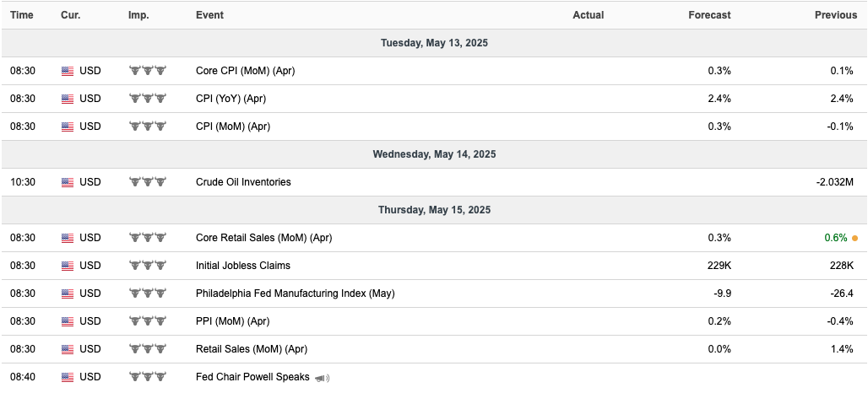The width and height of the screenshot is (868, 393).
Task: Click the Imp. column header
Action: [138, 15]
